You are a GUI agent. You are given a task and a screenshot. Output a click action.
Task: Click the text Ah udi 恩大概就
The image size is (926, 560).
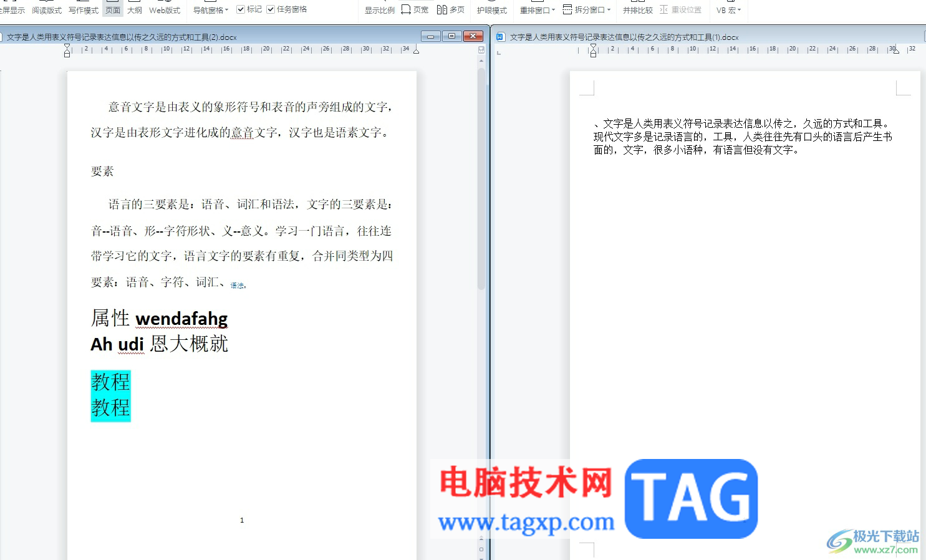(160, 344)
